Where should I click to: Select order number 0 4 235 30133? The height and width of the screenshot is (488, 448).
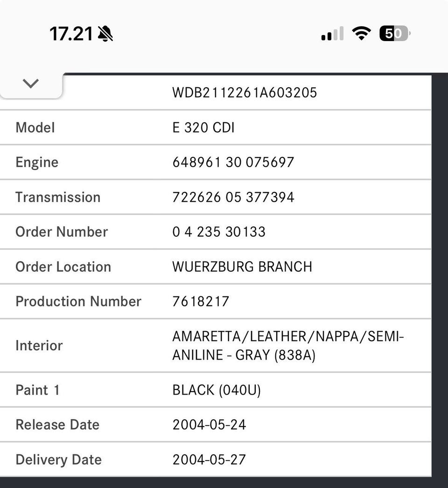[x=219, y=232]
